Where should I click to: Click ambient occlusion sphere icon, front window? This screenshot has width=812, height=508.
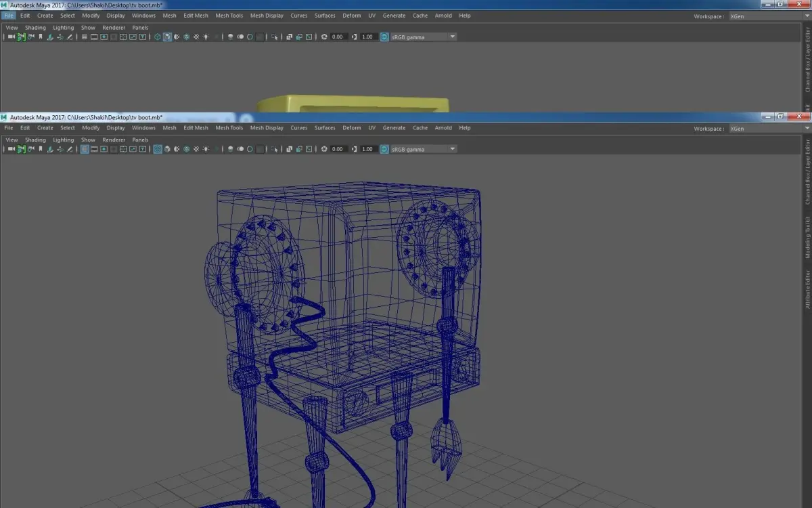click(230, 149)
